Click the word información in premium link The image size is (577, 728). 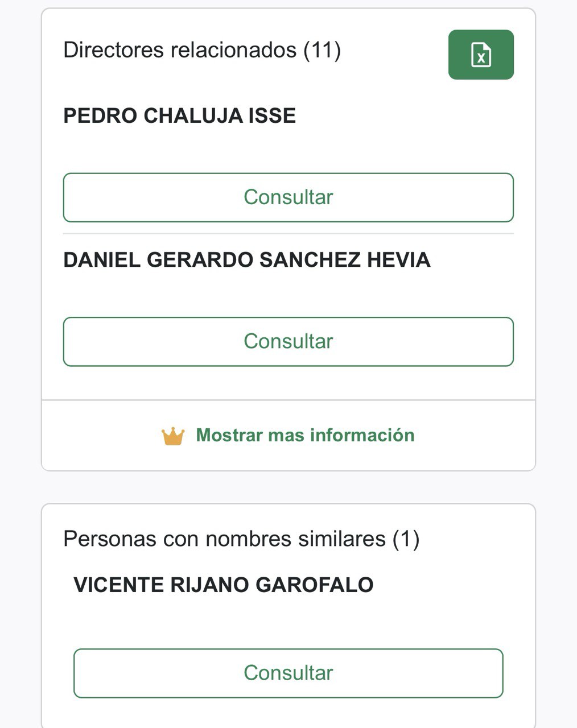click(362, 436)
